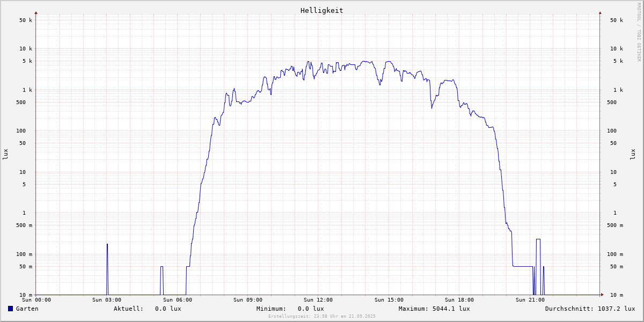Click the Erstellungszeit timestamp footer text
644x322 pixels.
pos(322,316)
